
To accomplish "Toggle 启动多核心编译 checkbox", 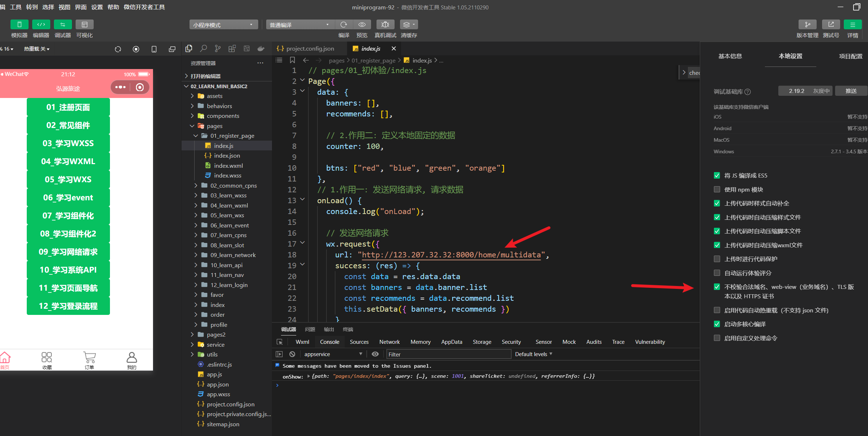I will coord(717,324).
